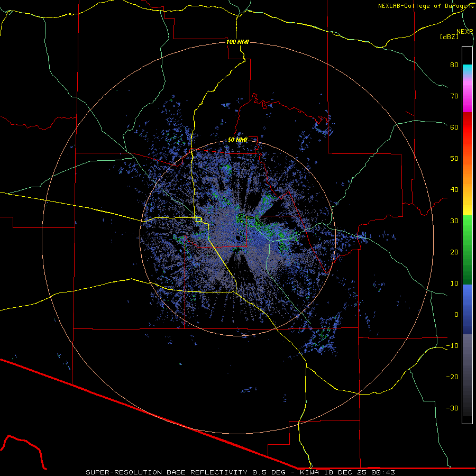Click the [dBZ] units label
The height and width of the screenshot is (476, 476).
coord(449,37)
